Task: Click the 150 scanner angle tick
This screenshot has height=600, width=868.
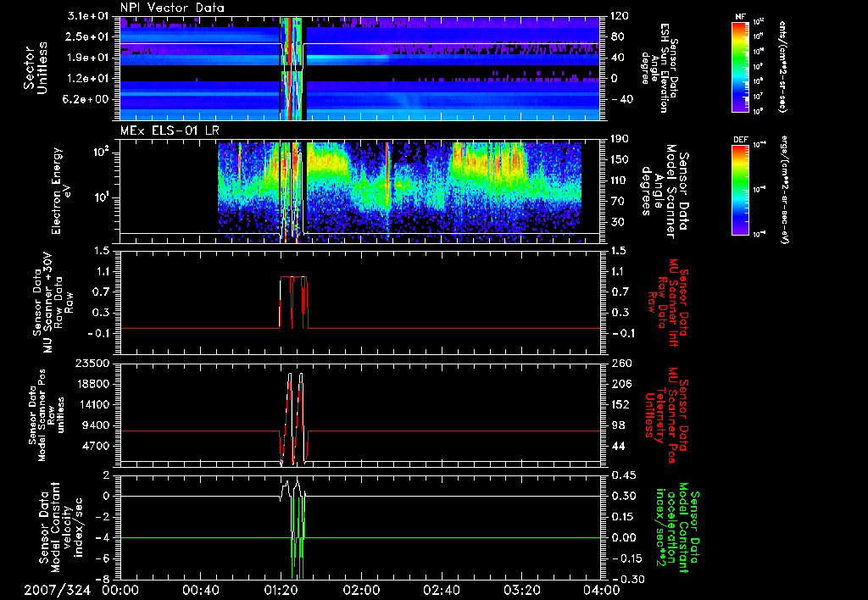Action: 620,159
